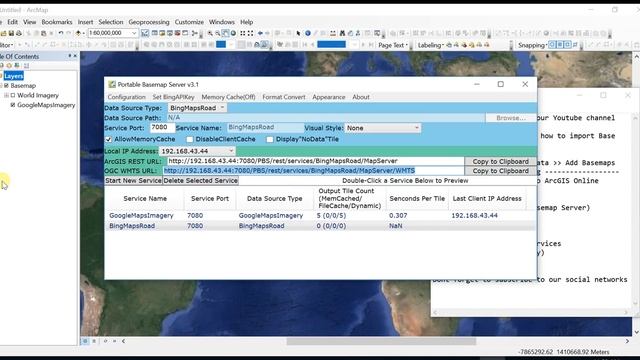Click the Start New Service button
This screenshot has width=640, height=360.
tap(133, 180)
